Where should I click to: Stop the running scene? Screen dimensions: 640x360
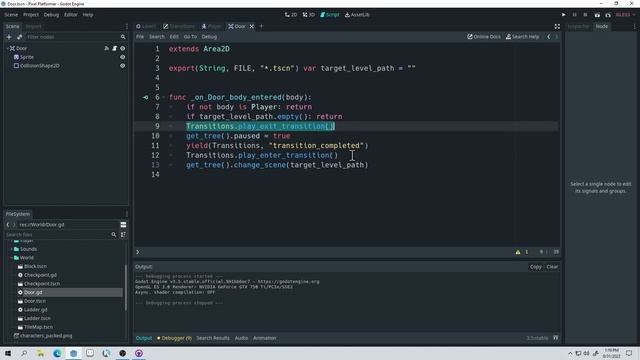(585, 15)
